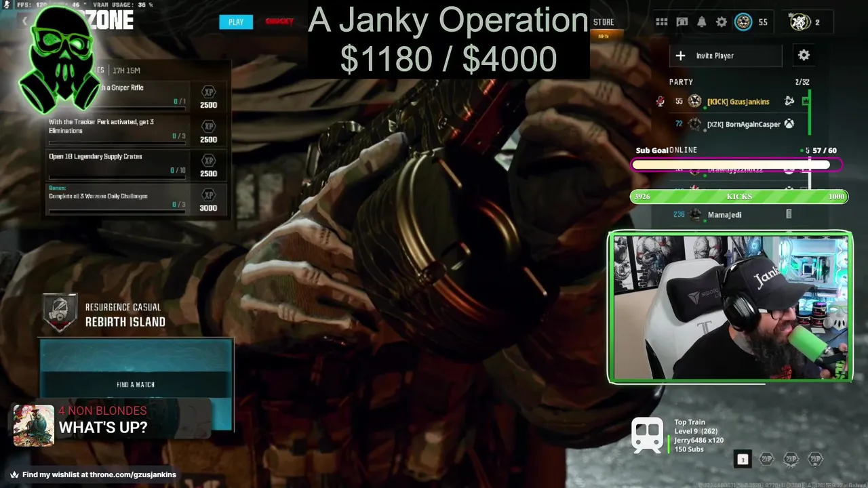Click the PARTY 2/32 count
The image size is (868, 488).
point(802,82)
